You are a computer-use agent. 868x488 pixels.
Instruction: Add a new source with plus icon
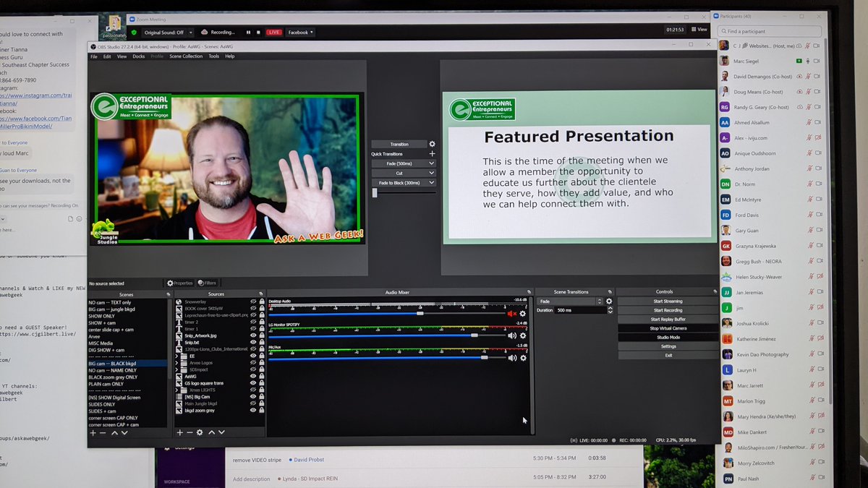pyautogui.click(x=179, y=432)
